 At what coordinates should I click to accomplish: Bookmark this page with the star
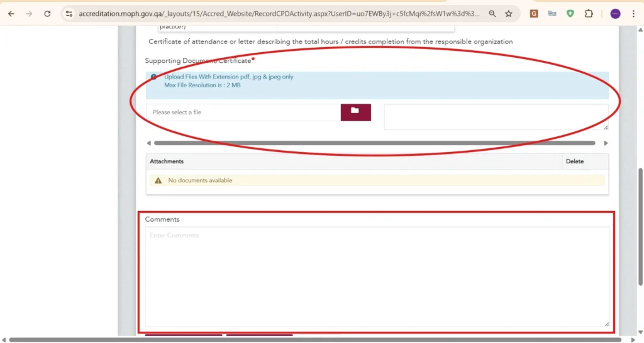508,14
